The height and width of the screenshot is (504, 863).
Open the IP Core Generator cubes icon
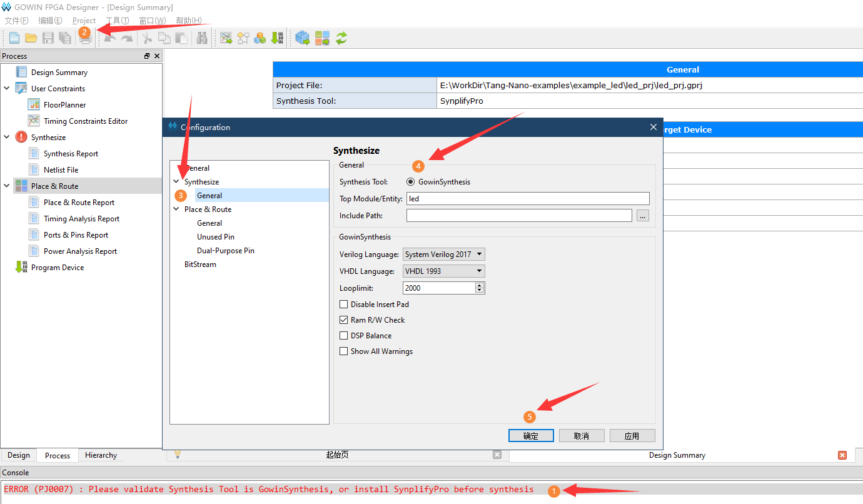click(260, 38)
